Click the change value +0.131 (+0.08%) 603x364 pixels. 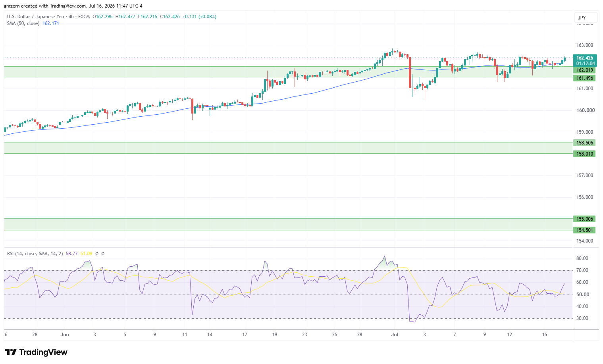(x=199, y=17)
